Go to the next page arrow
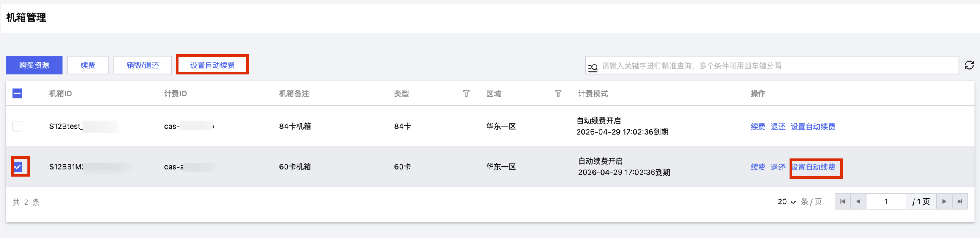This screenshot has width=980, height=238. tap(944, 201)
